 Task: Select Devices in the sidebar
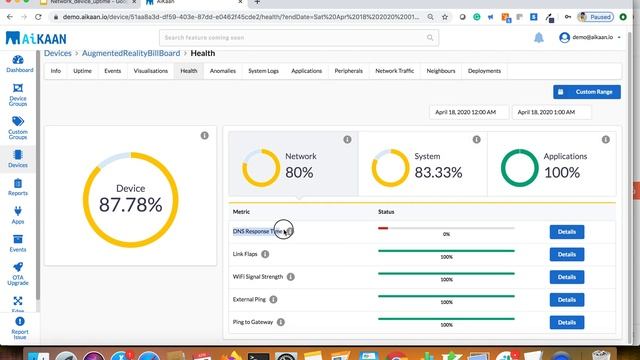point(18,159)
